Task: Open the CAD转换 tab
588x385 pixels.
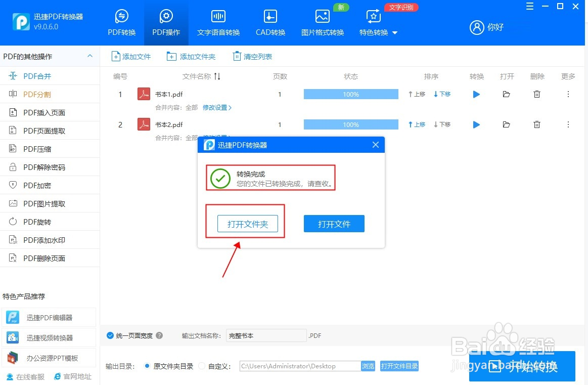Action: point(270,23)
